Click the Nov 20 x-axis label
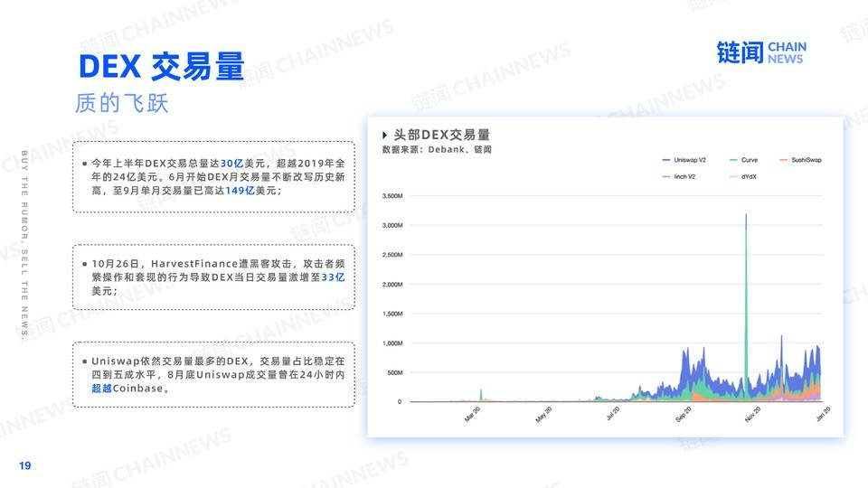This screenshot has height=488, width=868. coord(753,415)
